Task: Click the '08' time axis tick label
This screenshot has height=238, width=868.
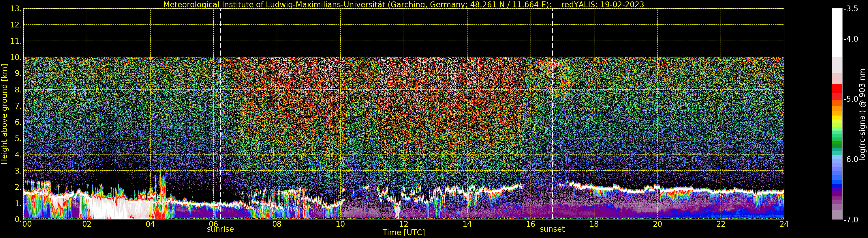Action: (x=277, y=224)
